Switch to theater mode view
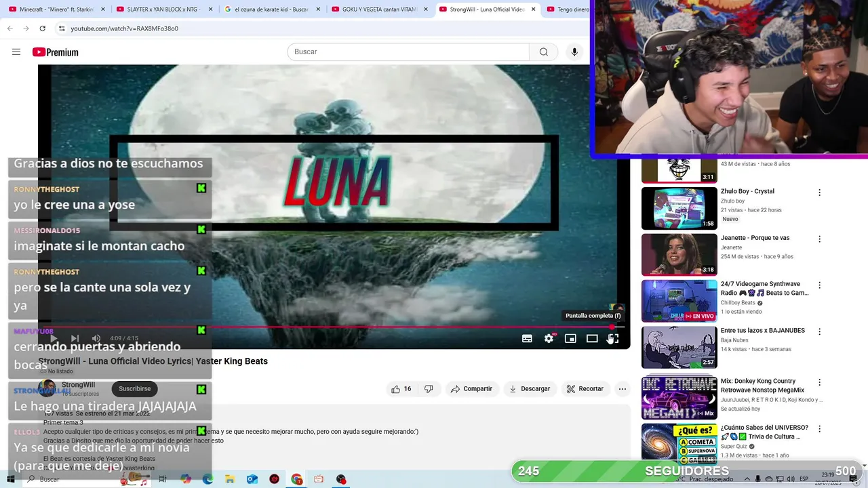Screen dimensions: 868x488 [x=592, y=338]
